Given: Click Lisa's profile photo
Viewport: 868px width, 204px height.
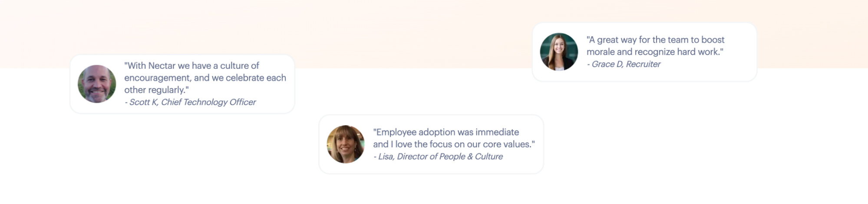Looking at the screenshot, I should click(346, 144).
